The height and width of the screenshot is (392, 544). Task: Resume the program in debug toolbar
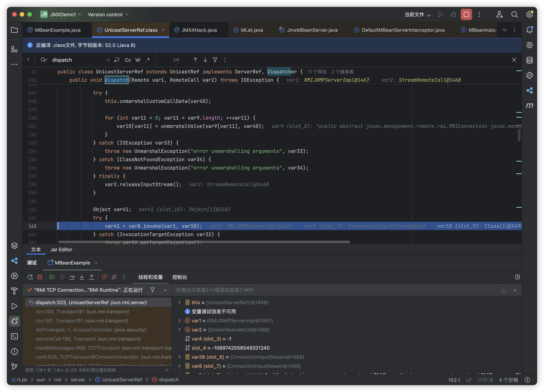coord(52,277)
